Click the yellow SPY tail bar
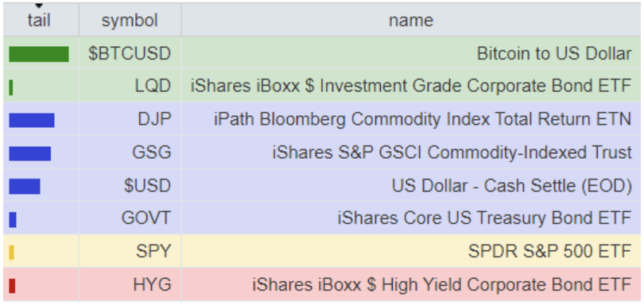644x305 pixels. click(11, 253)
